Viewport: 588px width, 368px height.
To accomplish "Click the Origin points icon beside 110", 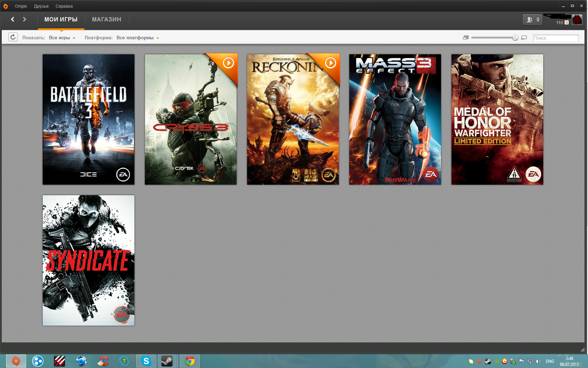I will (x=567, y=23).
